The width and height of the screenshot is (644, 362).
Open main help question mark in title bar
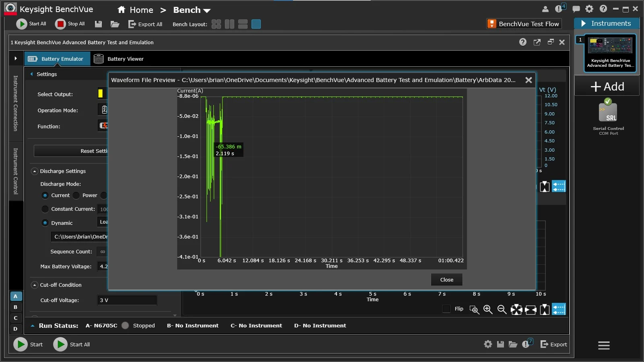point(603,9)
